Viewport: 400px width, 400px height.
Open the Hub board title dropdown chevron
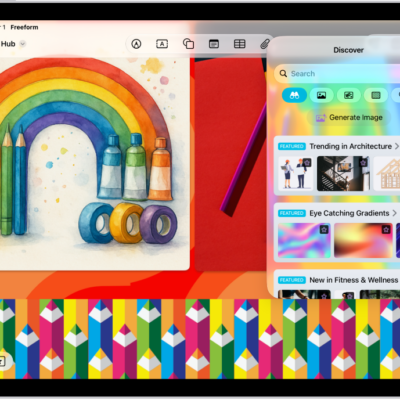click(23, 44)
